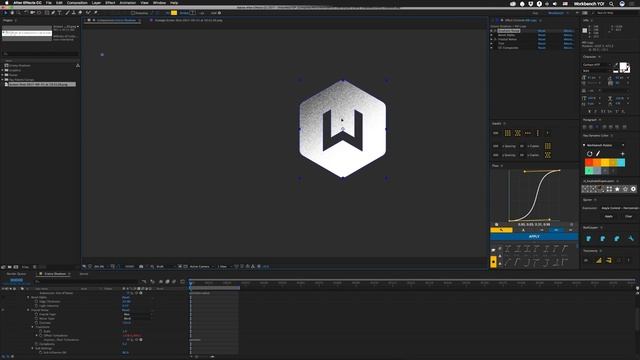Click Reset for Bevel Alpha in Effect Controls

point(542,35)
